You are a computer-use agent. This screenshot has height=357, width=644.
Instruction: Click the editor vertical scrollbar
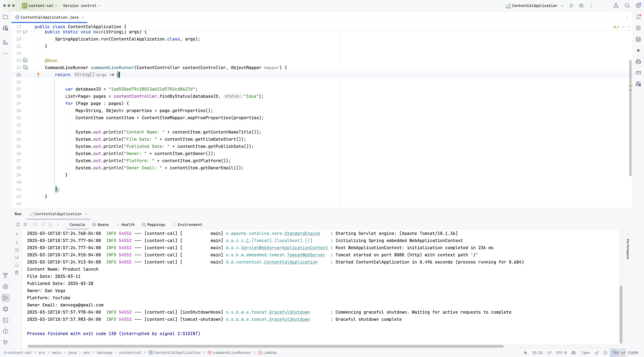point(630,118)
